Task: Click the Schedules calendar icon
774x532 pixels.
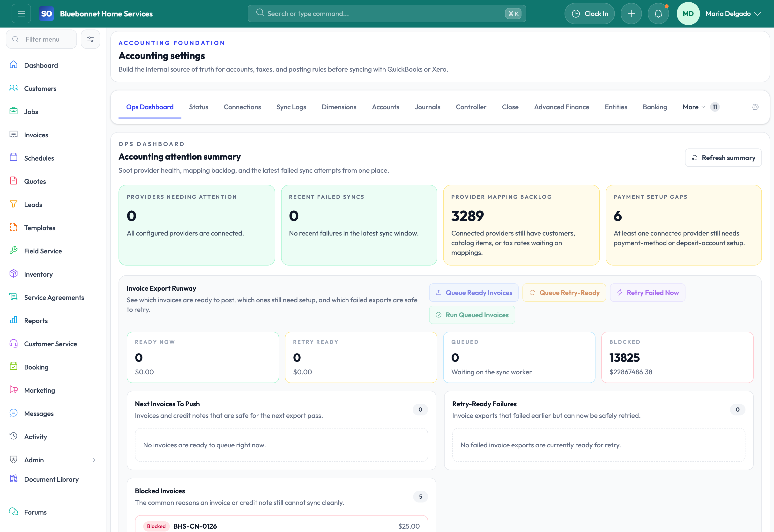Action: 13,157
